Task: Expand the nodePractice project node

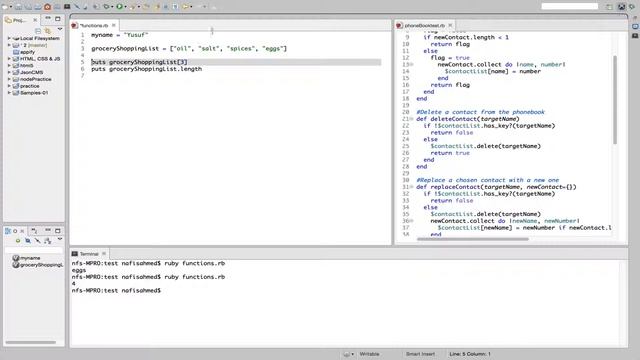Action: pyautogui.click(x=9, y=79)
